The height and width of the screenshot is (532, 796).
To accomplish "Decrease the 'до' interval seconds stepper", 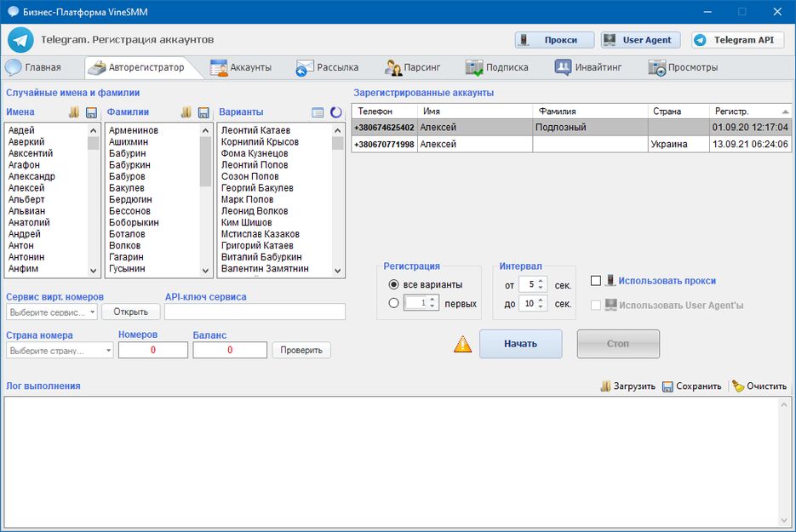I will pos(541,306).
